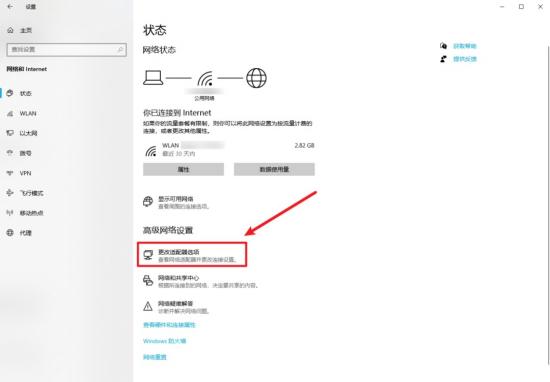Screen dimensions: 550x382
Task: Open 飞行模式 via its airplane icon
Action: (10, 193)
